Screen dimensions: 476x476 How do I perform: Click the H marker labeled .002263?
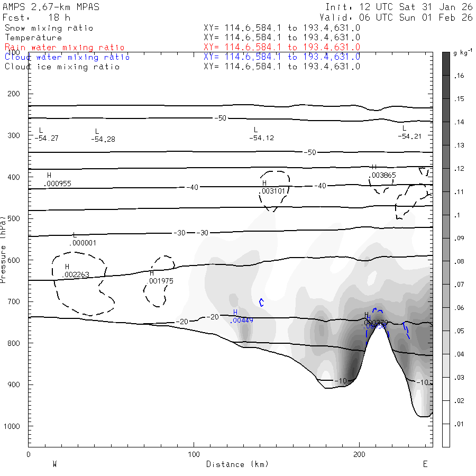pos(67,267)
